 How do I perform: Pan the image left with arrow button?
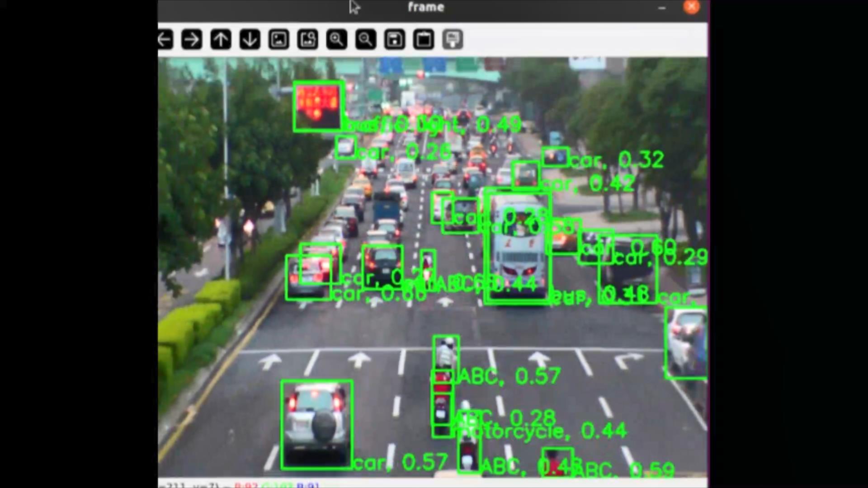click(x=165, y=40)
